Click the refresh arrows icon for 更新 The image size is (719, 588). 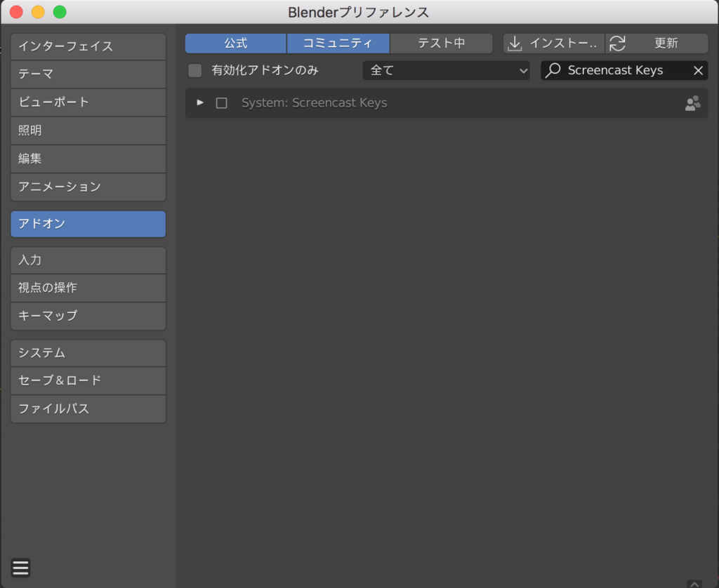pyautogui.click(x=617, y=44)
